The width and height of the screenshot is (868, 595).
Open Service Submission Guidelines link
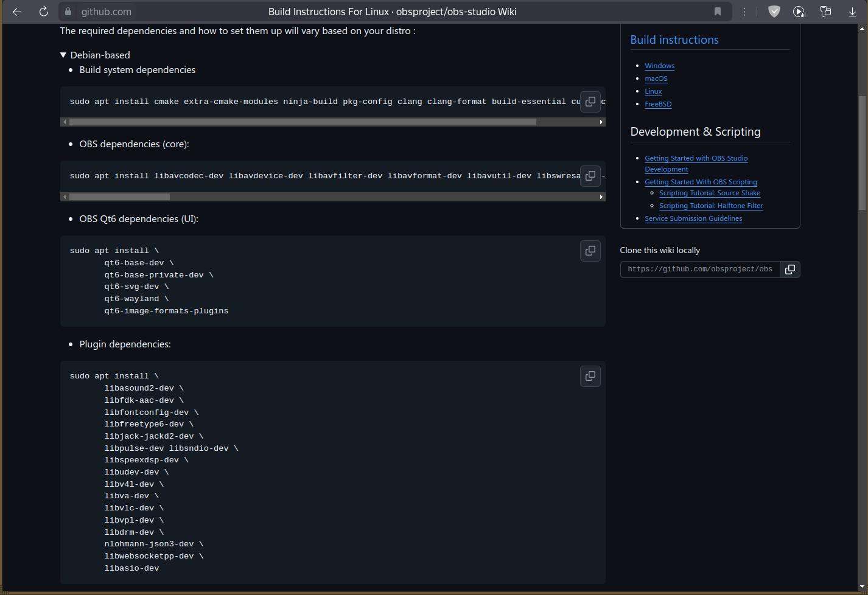[693, 218]
